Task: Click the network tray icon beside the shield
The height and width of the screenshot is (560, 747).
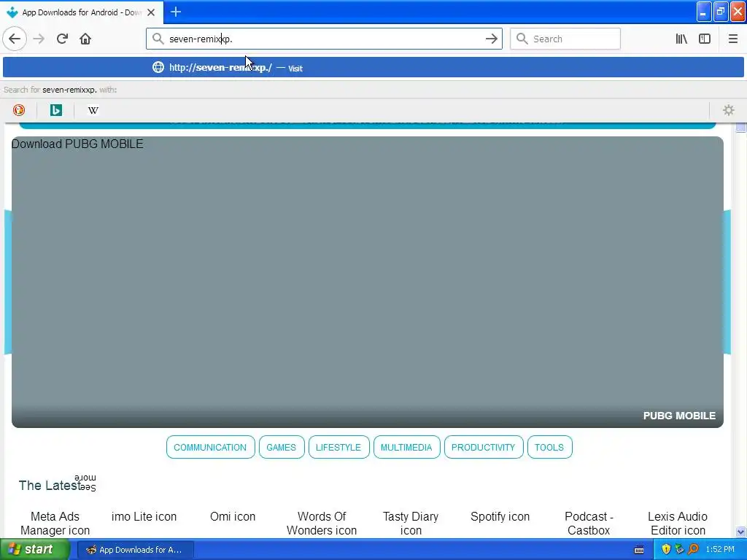Action: [679, 550]
